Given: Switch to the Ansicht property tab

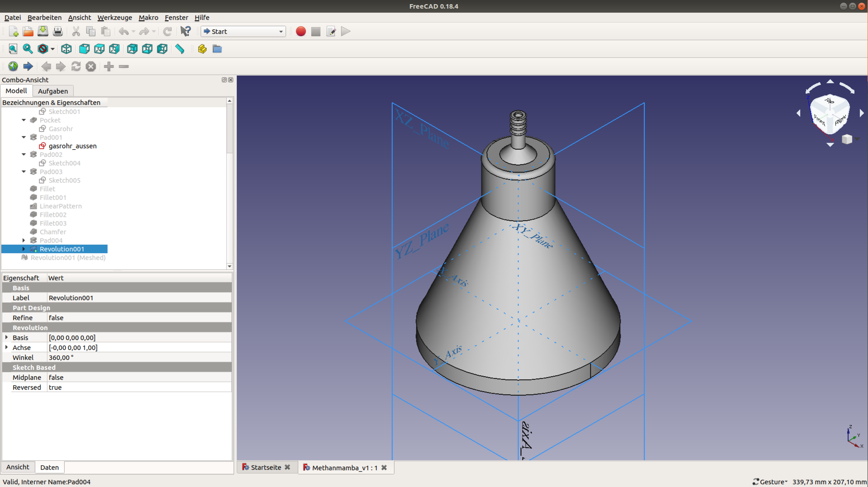Looking at the screenshot, I should point(18,467).
